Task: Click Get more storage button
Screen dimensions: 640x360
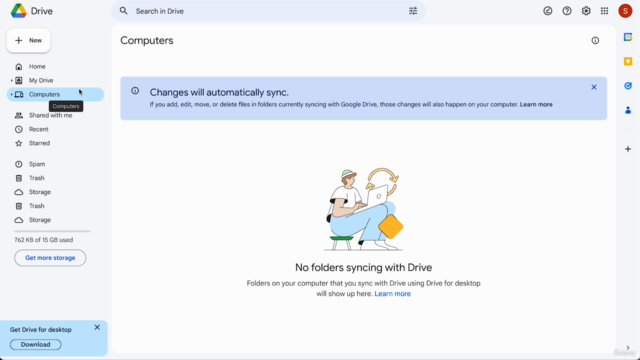Action: 50,258
